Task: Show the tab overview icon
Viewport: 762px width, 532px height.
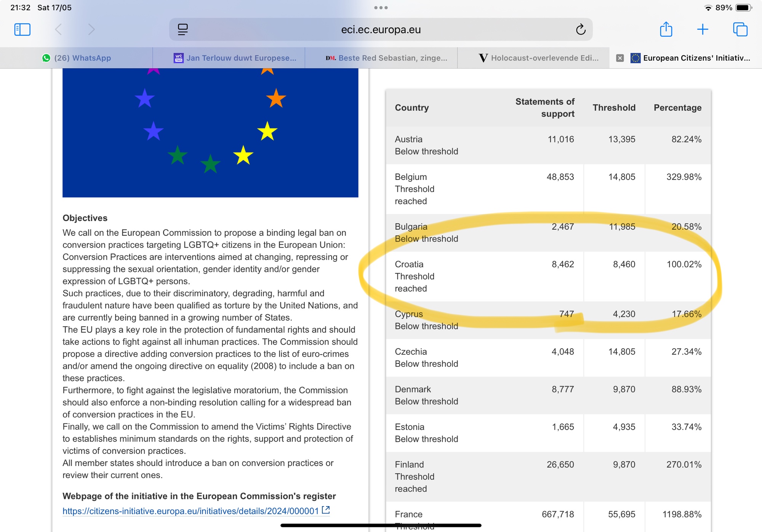Action: click(x=740, y=29)
